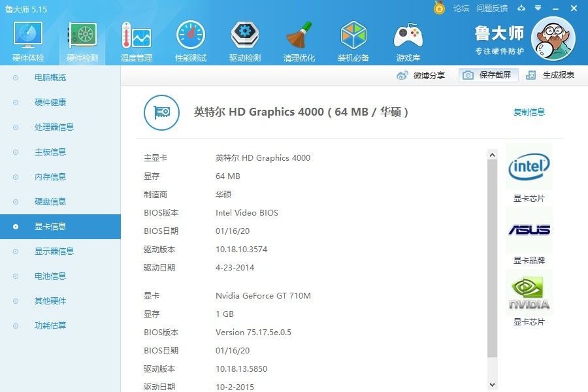Select 硬件检测 hardware detection icon
Image resolution: width=588 pixels, height=392 pixels.
(x=82, y=36)
